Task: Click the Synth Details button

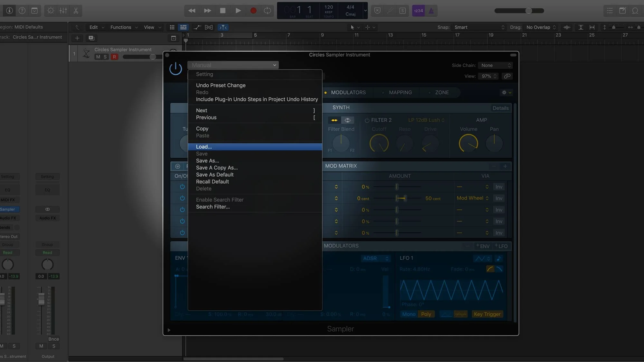Action: [x=500, y=108]
